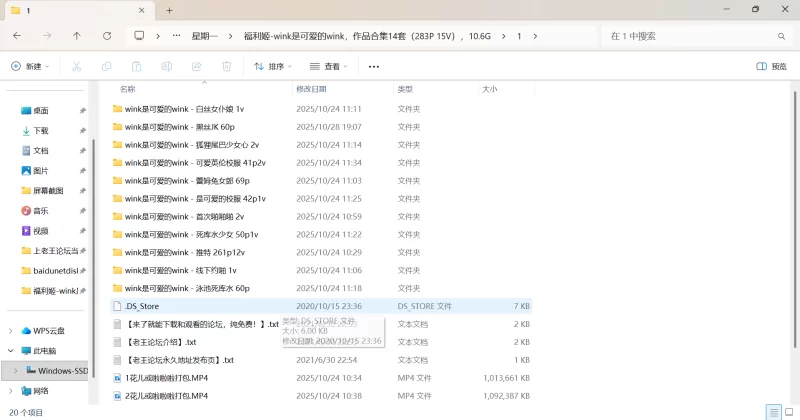
Task: Select the .DS_Store file
Action: [x=142, y=306]
